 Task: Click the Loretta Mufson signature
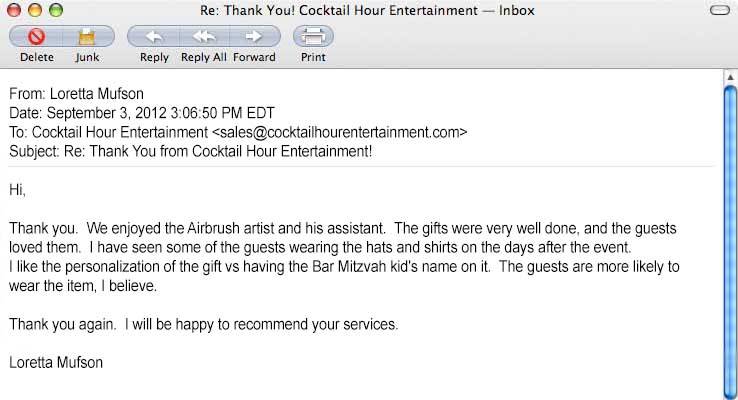point(55,362)
